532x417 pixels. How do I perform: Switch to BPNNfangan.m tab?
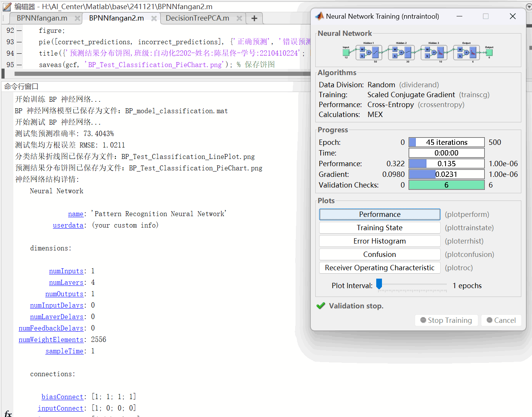(x=42, y=18)
